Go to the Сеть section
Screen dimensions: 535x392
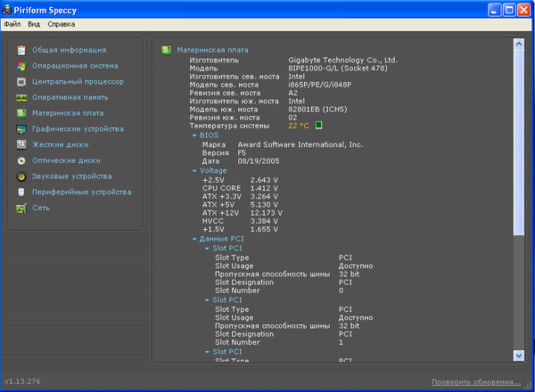(41, 208)
